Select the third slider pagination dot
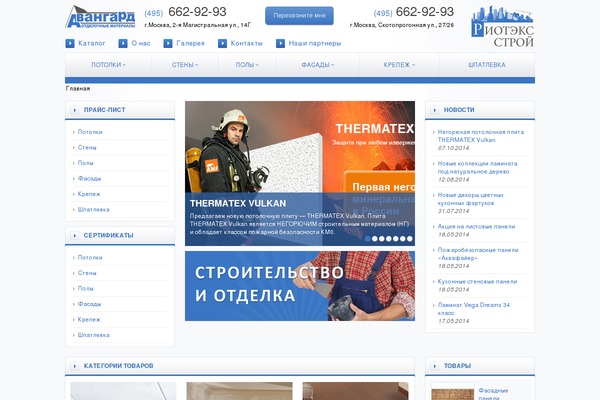Image resolution: width=600 pixels, height=400 pixels. (382, 239)
